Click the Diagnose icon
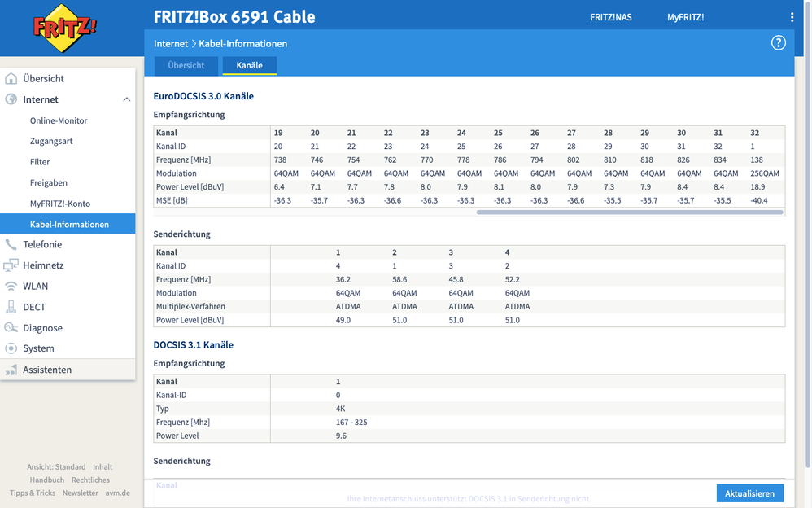Screen dimensions: 812x508 point(11,327)
